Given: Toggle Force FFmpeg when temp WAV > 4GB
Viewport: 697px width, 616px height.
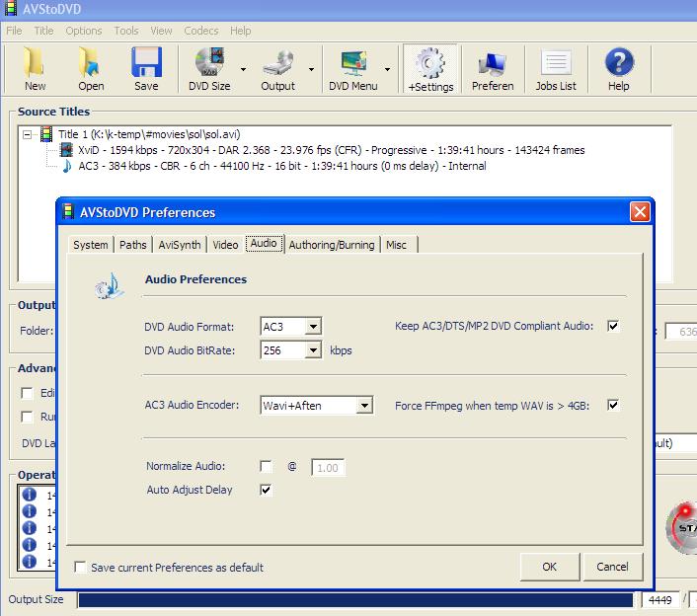Looking at the screenshot, I should click(613, 405).
